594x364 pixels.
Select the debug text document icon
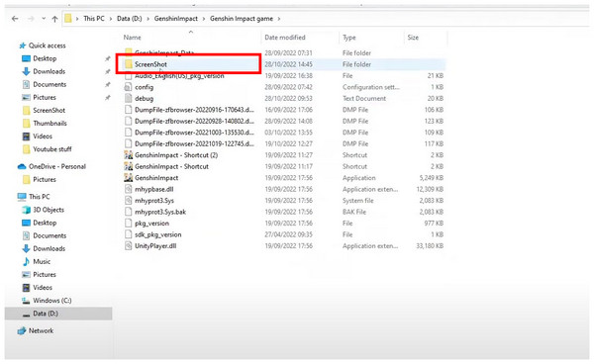pos(129,98)
